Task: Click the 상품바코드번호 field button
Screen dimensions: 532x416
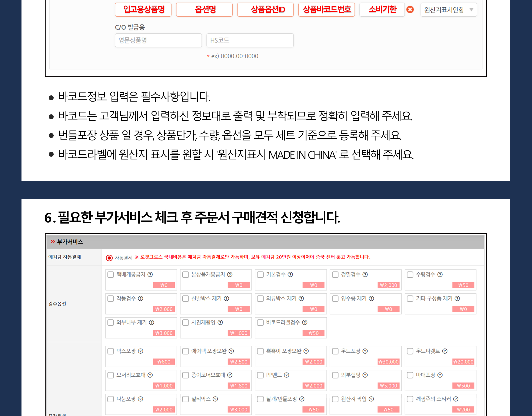Action: coord(326,10)
